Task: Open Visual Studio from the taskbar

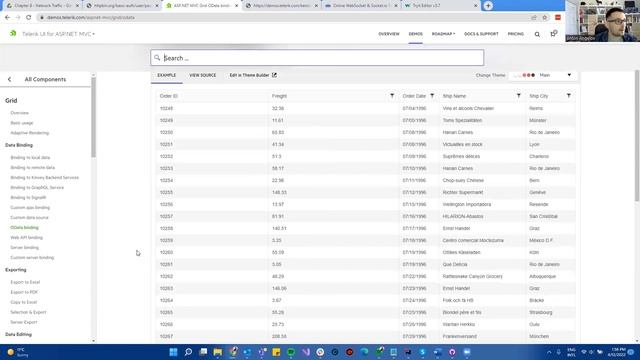Action: (x=305, y=352)
